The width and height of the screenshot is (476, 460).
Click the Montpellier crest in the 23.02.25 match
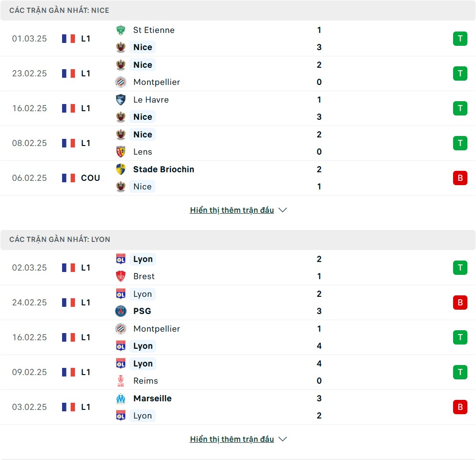pyautogui.click(x=121, y=82)
